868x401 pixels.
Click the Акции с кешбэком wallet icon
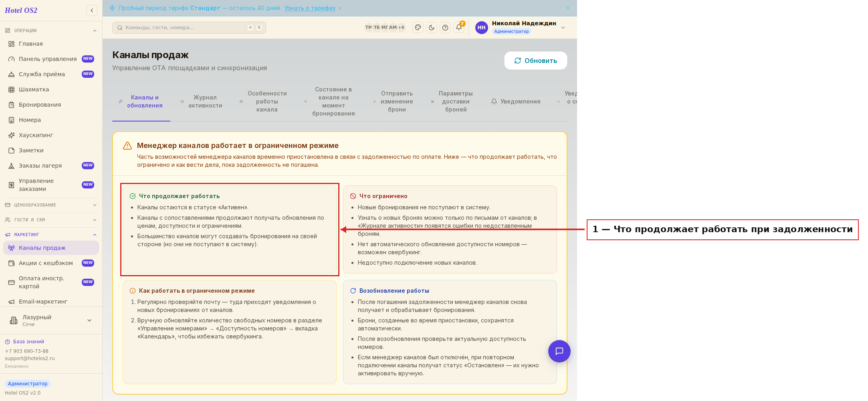[x=12, y=263]
